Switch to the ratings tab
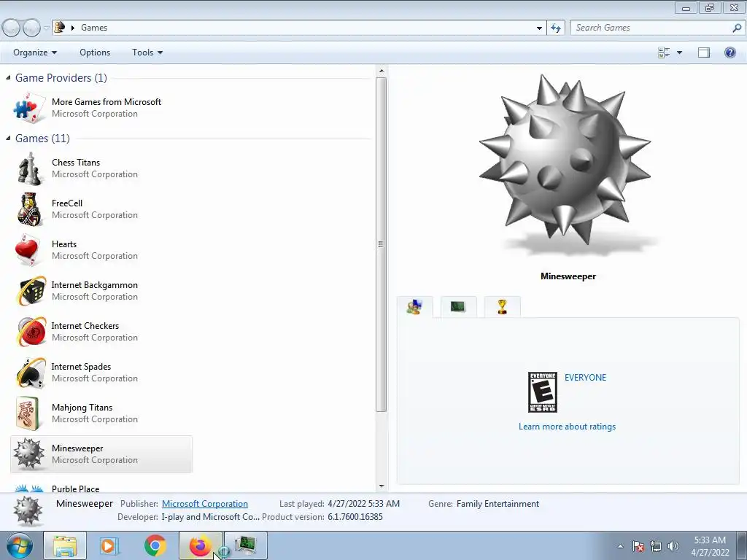The width and height of the screenshot is (747, 560). (414, 307)
